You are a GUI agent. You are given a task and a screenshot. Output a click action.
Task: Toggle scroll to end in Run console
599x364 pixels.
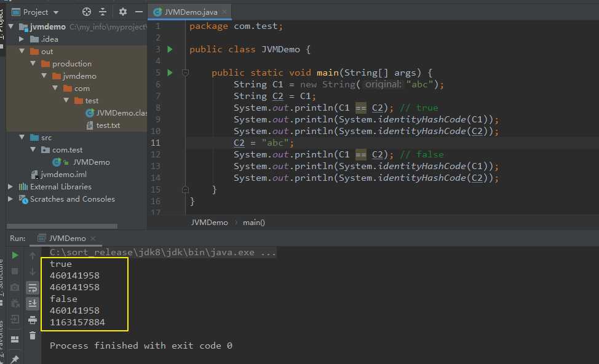click(x=33, y=304)
